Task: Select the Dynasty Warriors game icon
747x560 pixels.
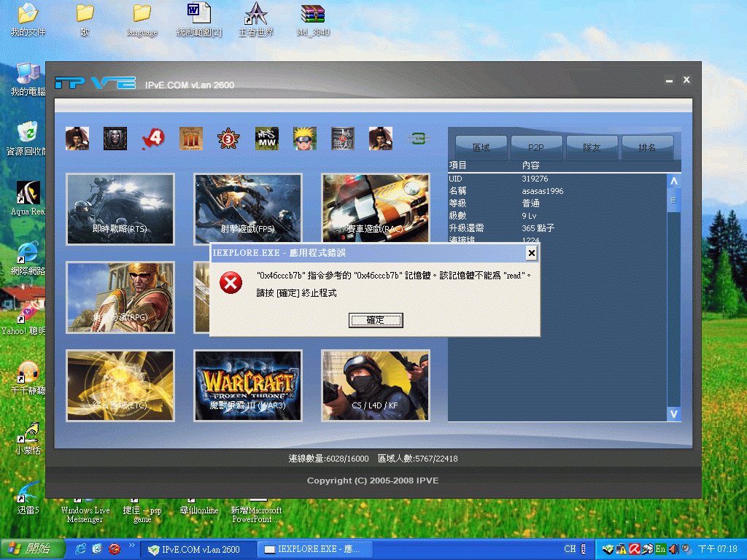Action: tap(342, 139)
